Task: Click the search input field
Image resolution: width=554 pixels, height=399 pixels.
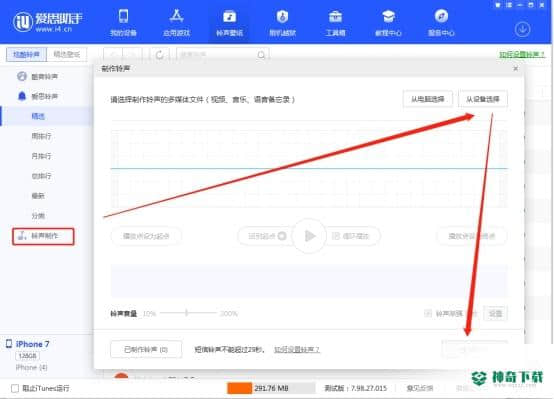Action: click(223, 55)
